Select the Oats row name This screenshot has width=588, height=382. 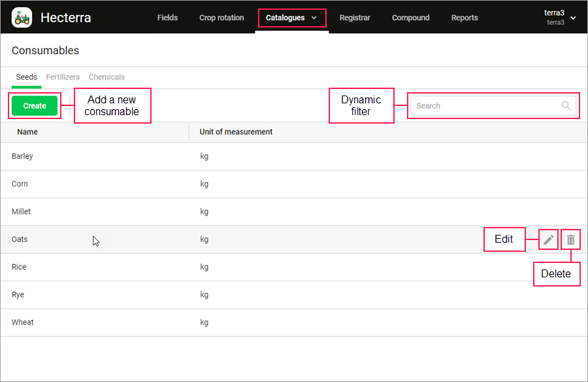20,239
